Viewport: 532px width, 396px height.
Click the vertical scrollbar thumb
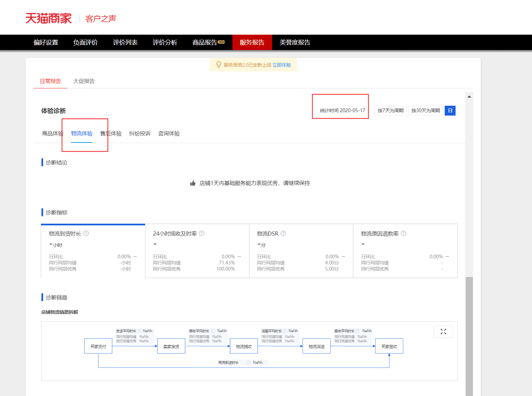tap(469, 337)
